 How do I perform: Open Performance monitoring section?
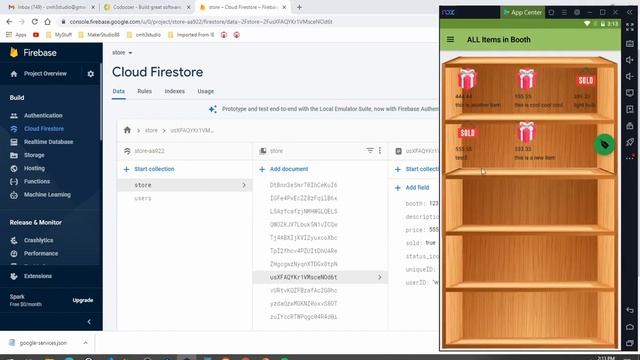point(41,253)
